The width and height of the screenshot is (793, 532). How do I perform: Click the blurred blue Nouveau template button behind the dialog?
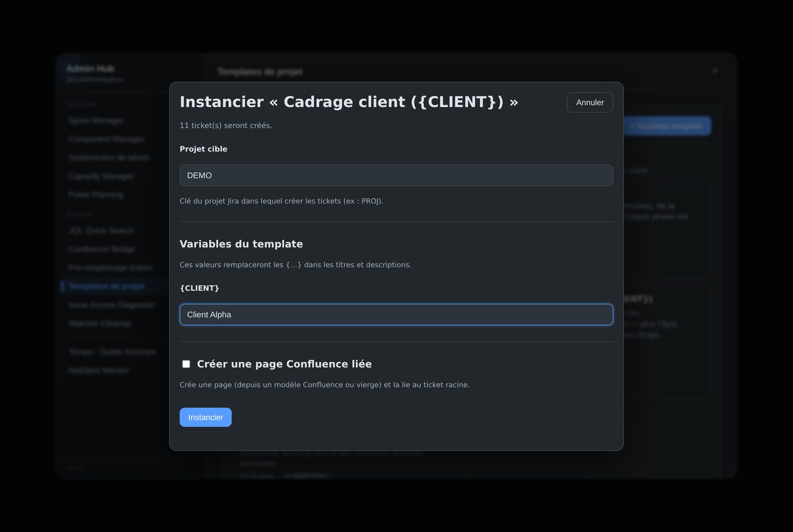[668, 126]
